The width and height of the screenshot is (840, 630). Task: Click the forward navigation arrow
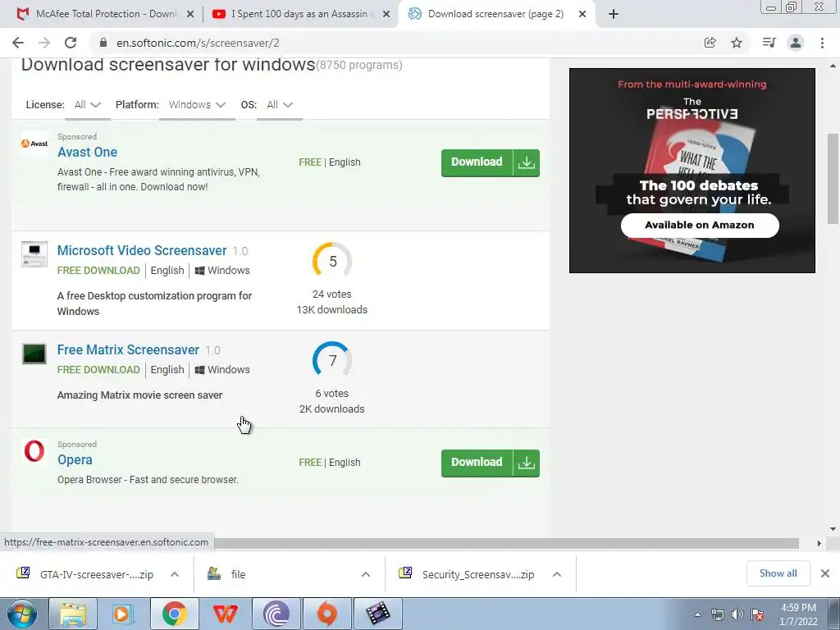point(44,43)
